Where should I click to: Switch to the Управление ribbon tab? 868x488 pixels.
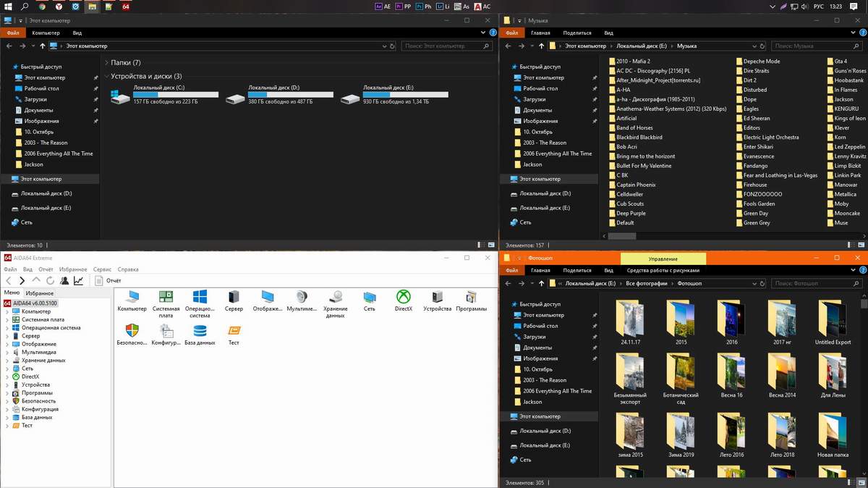(x=663, y=258)
